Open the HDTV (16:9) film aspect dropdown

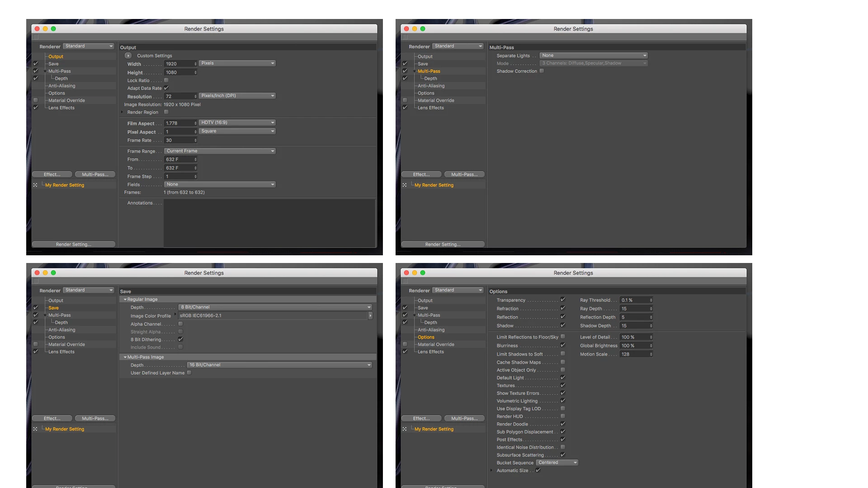click(237, 122)
